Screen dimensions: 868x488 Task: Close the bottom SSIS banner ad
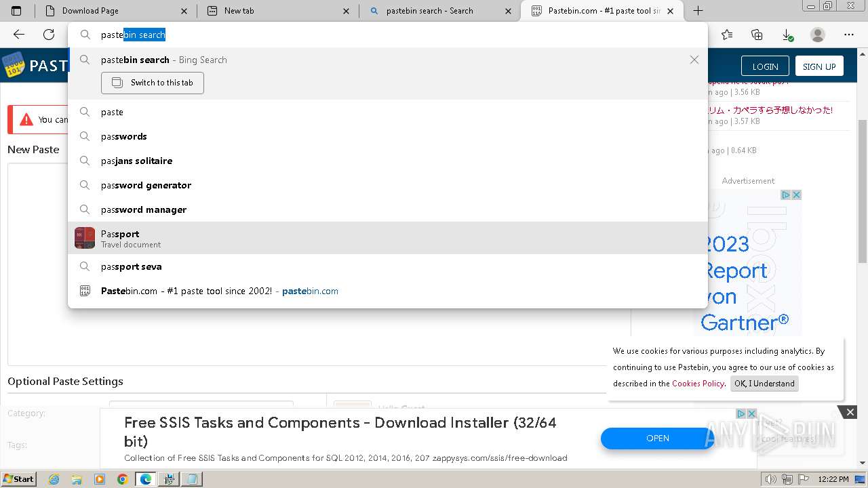click(751, 413)
